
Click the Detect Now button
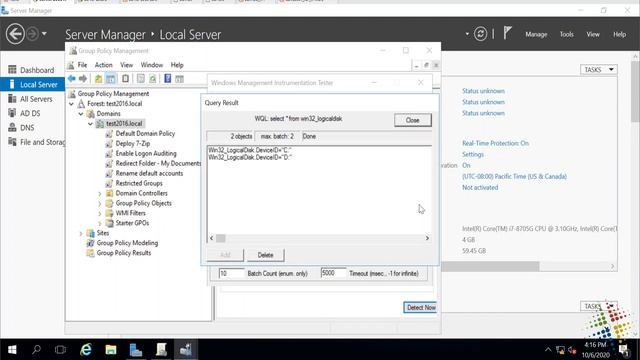[420, 307]
